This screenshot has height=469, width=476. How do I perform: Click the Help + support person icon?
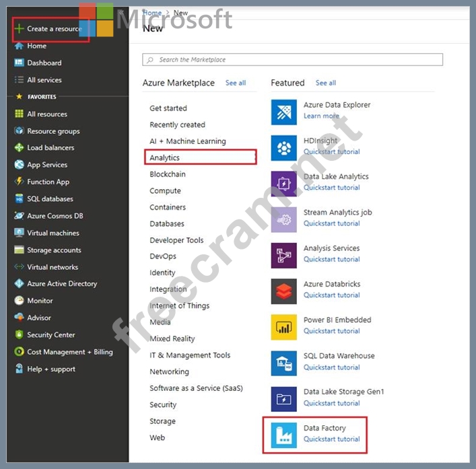point(19,369)
